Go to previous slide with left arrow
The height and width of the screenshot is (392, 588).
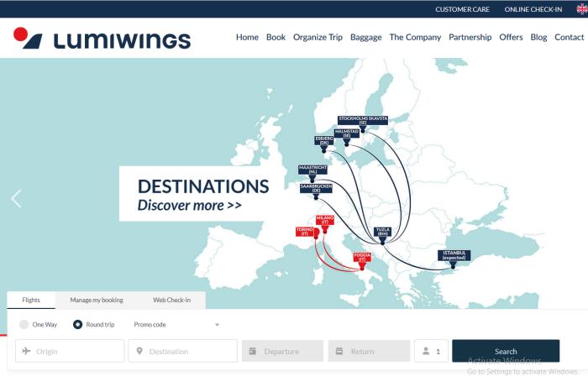[x=16, y=198]
